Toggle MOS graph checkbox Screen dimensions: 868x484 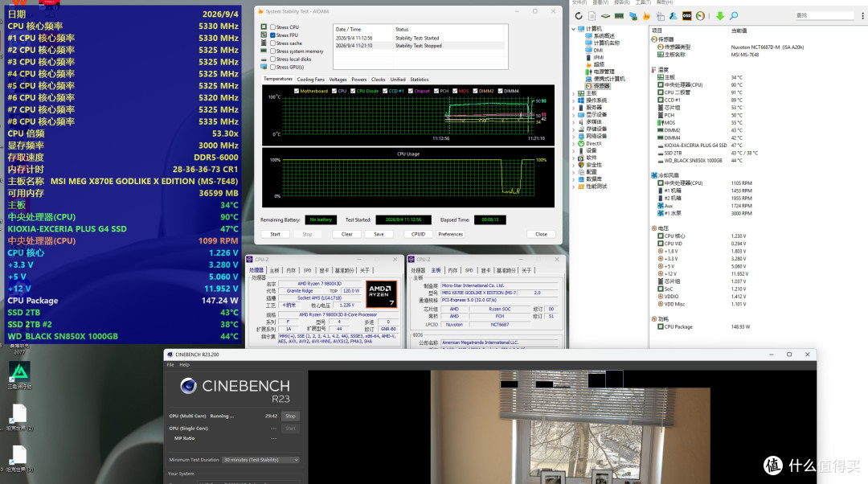[455, 91]
